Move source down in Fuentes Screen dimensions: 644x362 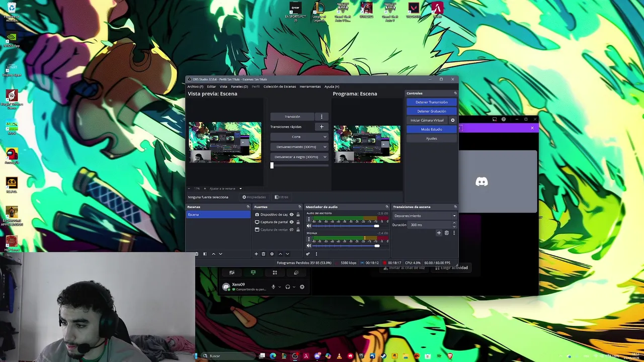[287, 254]
